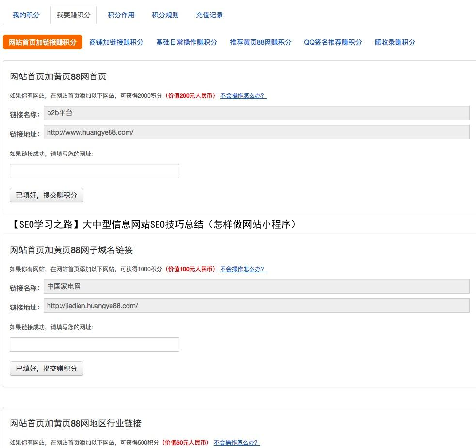Open 不会操作怎么办 help link for 1000积分 offer
Screen dimensions: 476x448
[x=243, y=269]
